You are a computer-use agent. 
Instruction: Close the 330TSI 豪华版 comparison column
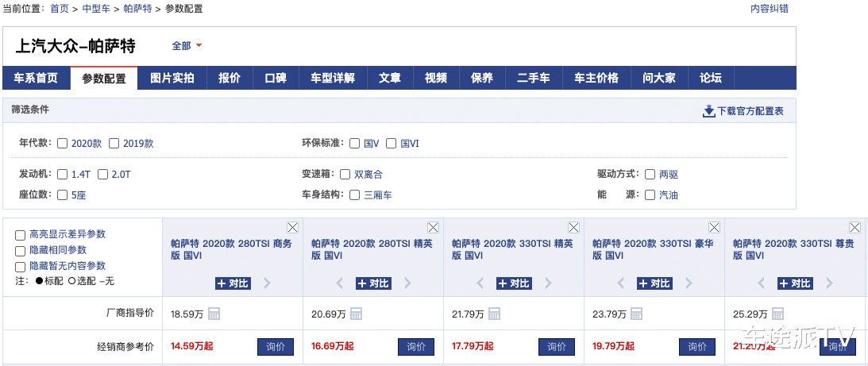tap(715, 227)
